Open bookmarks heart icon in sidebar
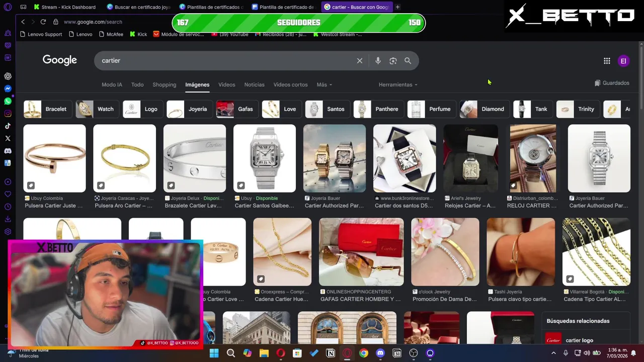 click(8, 194)
